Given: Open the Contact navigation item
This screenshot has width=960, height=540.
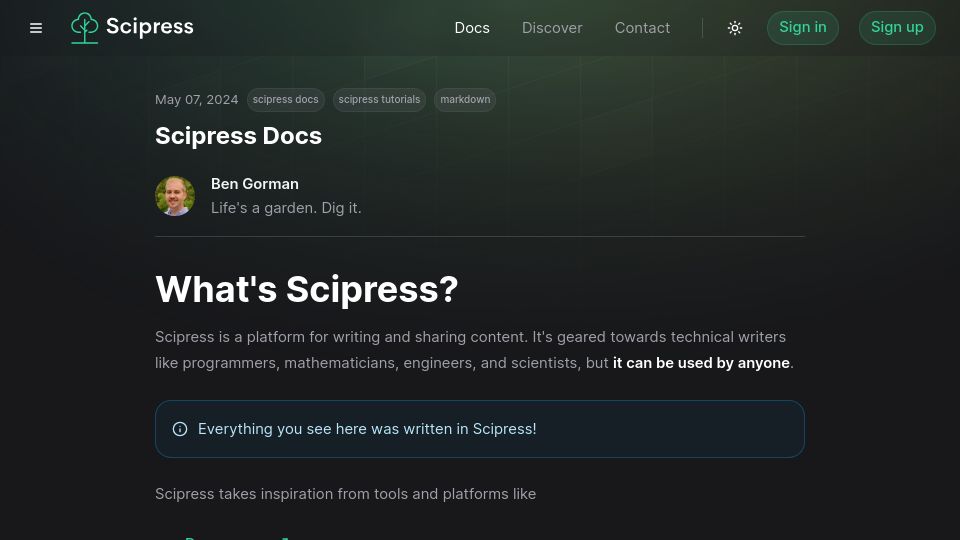Looking at the screenshot, I should coord(642,28).
